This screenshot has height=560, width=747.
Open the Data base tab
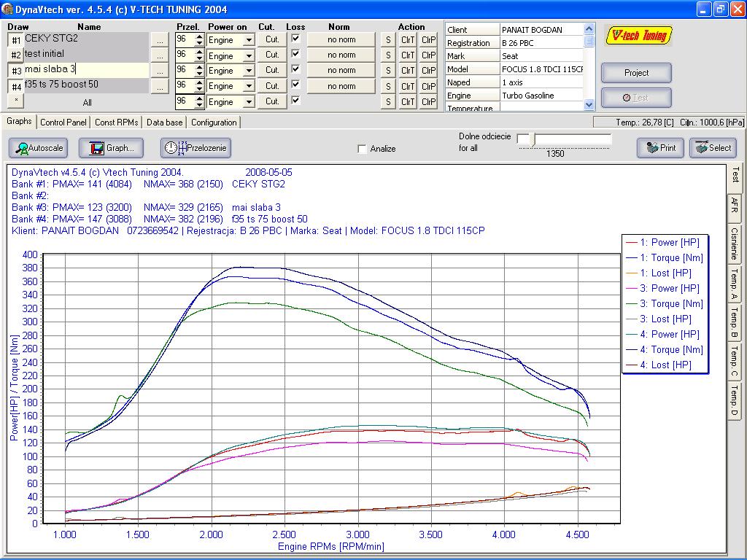pos(164,122)
